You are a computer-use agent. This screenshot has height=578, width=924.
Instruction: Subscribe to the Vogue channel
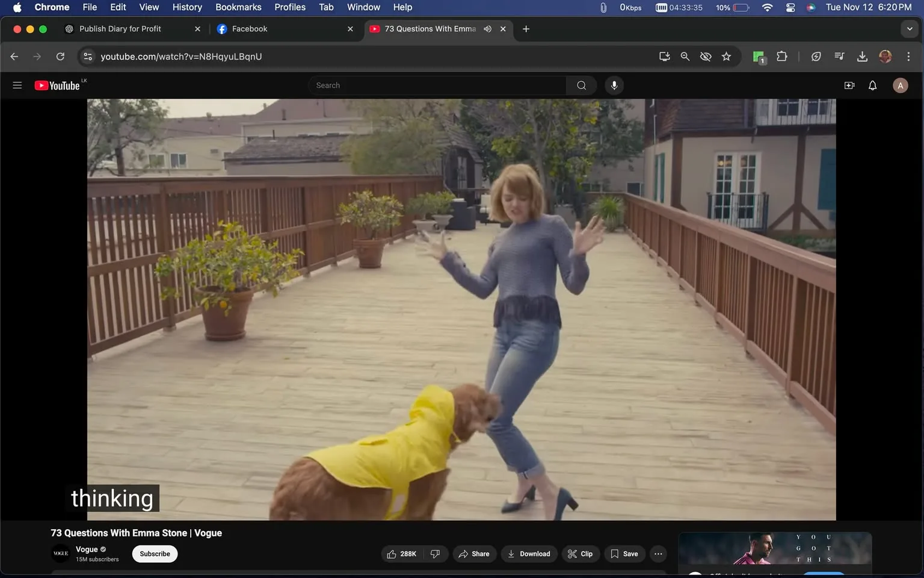pyautogui.click(x=154, y=553)
